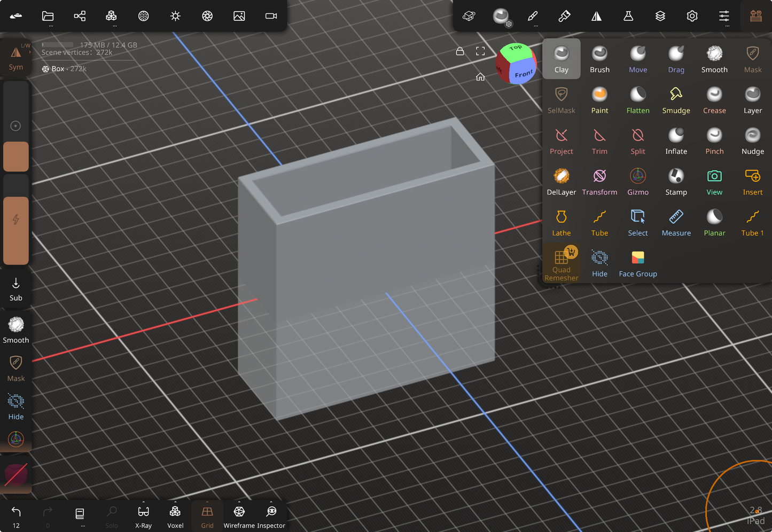The width and height of the screenshot is (772, 532).
Task: Select the Mask tool in the tools grid
Action: (753, 59)
